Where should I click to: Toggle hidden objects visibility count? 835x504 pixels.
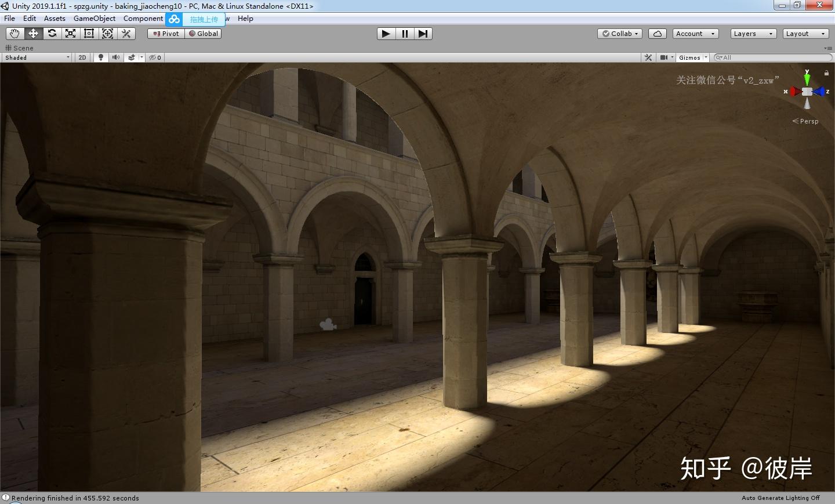point(155,57)
